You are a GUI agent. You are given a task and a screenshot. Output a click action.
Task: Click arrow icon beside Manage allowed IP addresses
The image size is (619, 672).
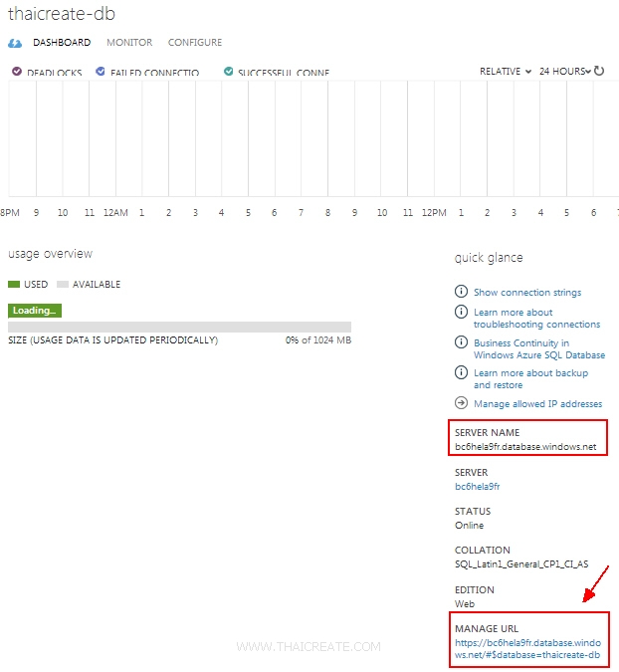pyautogui.click(x=461, y=403)
